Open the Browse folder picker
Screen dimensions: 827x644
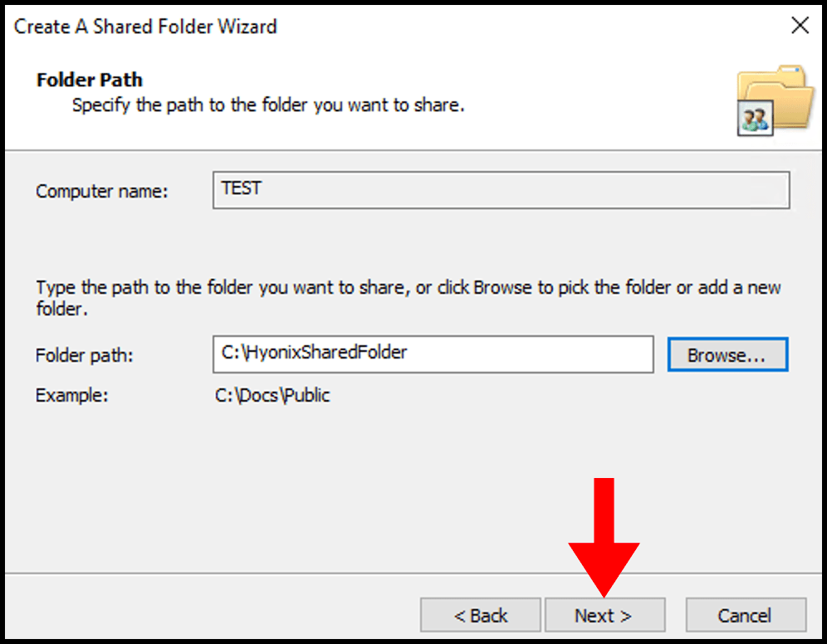coord(727,354)
